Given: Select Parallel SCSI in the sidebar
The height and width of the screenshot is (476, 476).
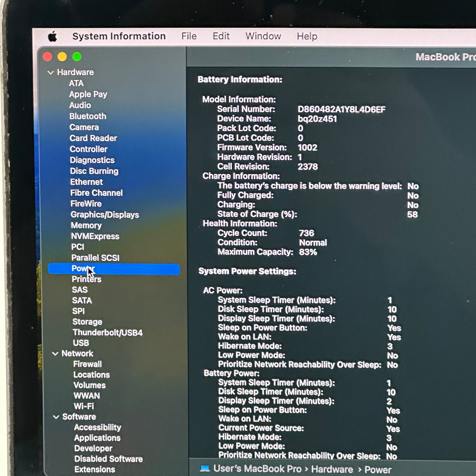Looking at the screenshot, I should [x=95, y=258].
